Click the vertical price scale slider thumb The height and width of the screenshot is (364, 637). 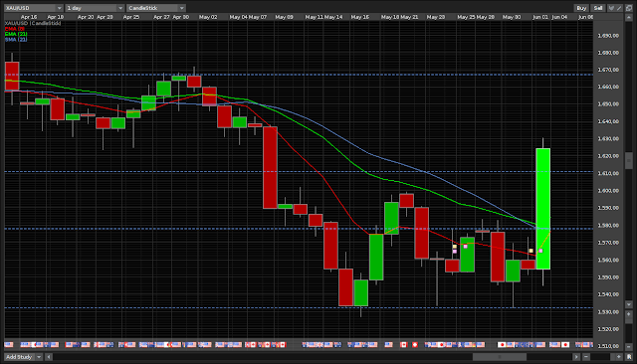pos(629,161)
